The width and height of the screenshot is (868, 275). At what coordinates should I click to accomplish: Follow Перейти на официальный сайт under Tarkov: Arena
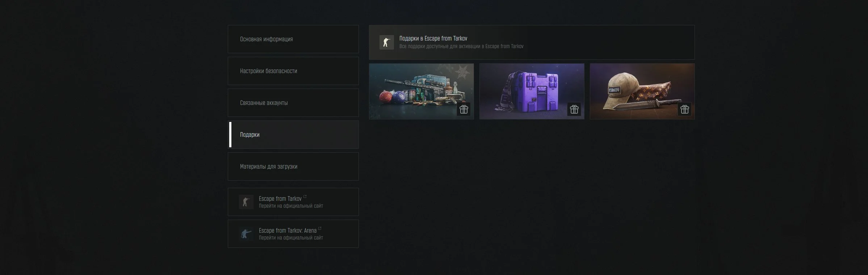tap(291, 238)
